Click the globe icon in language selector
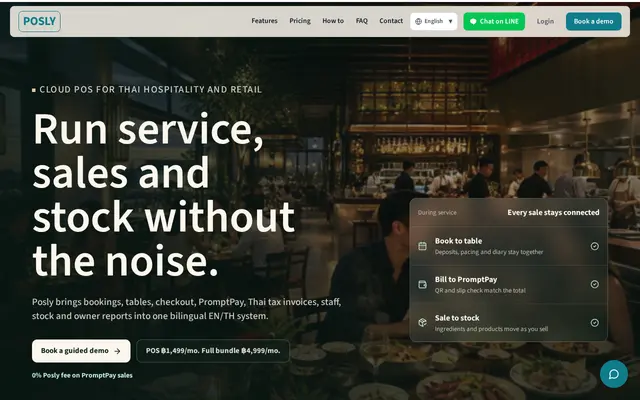 tap(418, 22)
